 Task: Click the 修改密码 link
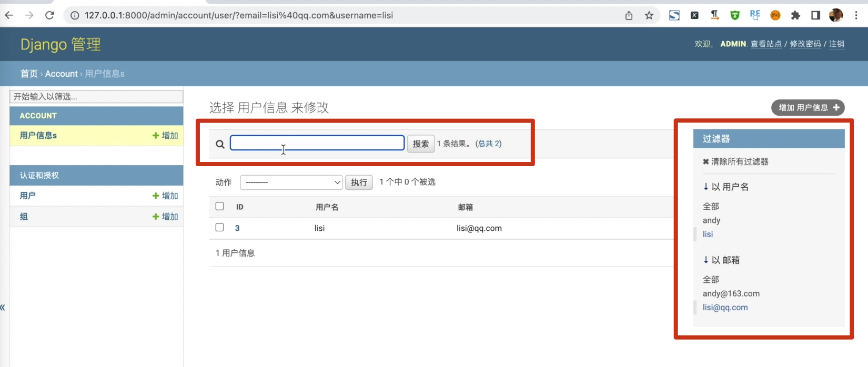click(805, 44)
